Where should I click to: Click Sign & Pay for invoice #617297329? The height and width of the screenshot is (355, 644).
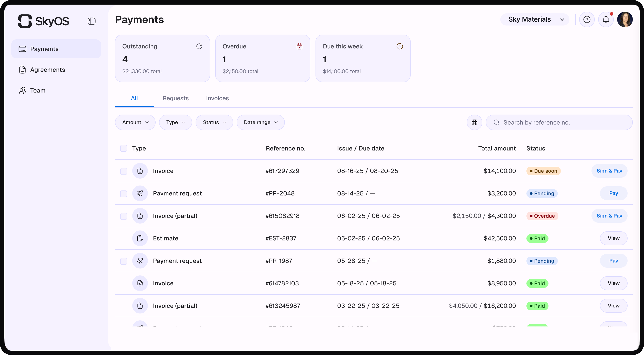pyautogui.click(x=609, y=171)
